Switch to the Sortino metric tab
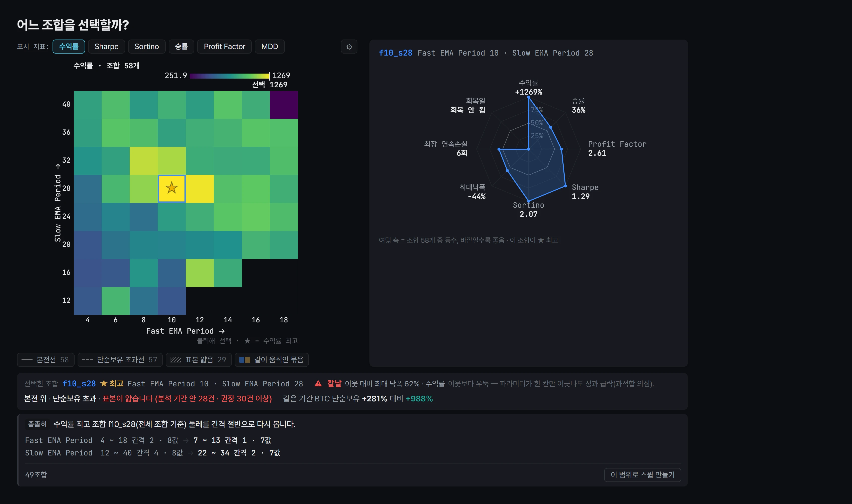 (146, 47)
